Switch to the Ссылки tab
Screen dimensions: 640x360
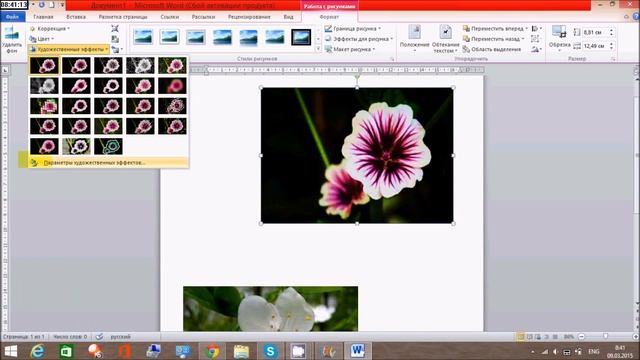click(170, 17)
